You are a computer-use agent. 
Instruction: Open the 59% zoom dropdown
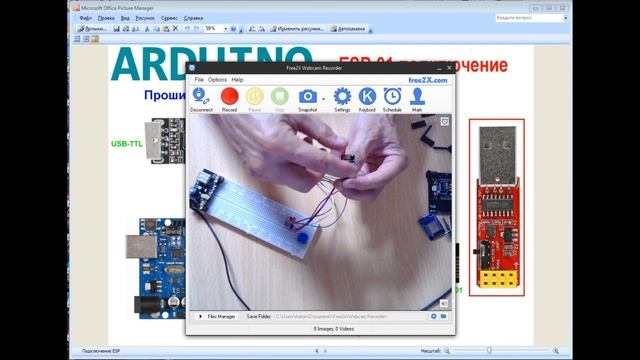point(225,29)
